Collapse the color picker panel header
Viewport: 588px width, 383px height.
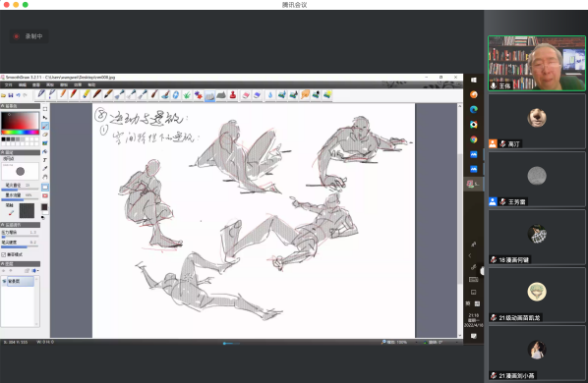(x=21, y=106)
